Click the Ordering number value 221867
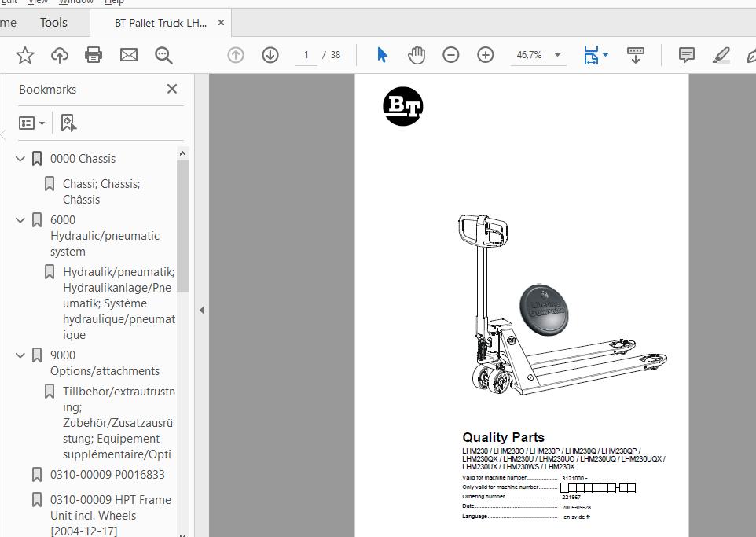Screen dimensions: 756x537 tap(571, 497)
